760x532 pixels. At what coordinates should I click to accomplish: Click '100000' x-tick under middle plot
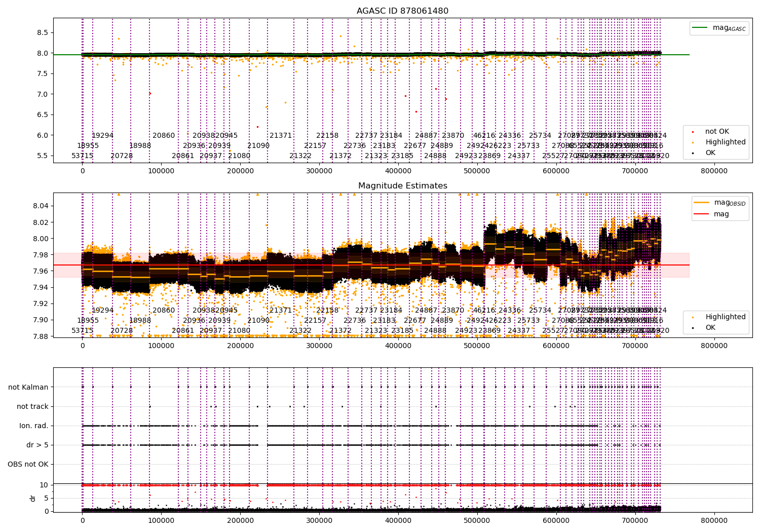coord(162,346)
